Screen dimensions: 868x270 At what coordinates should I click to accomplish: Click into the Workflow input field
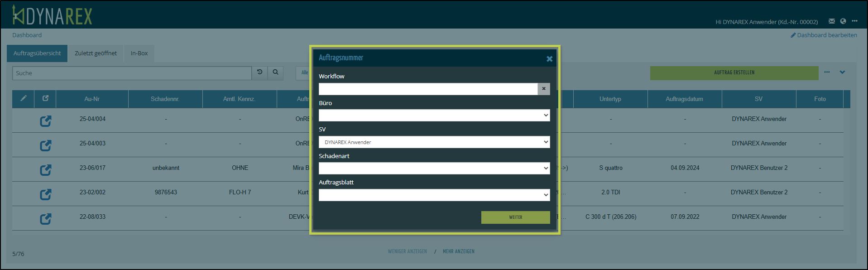[x=428, y=89]
